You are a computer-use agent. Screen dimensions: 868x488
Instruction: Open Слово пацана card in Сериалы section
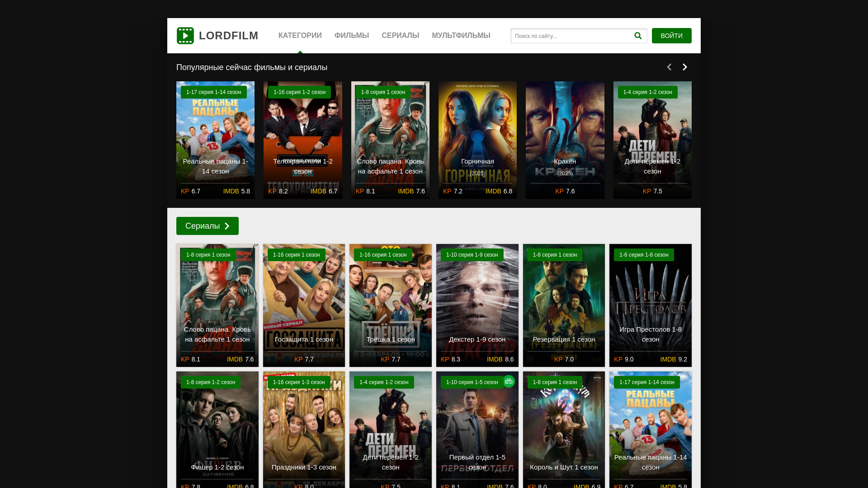point(217,305)
